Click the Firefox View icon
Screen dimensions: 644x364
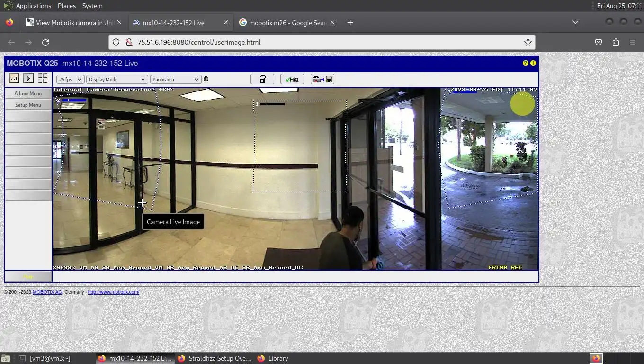click(x=9, y=22)
